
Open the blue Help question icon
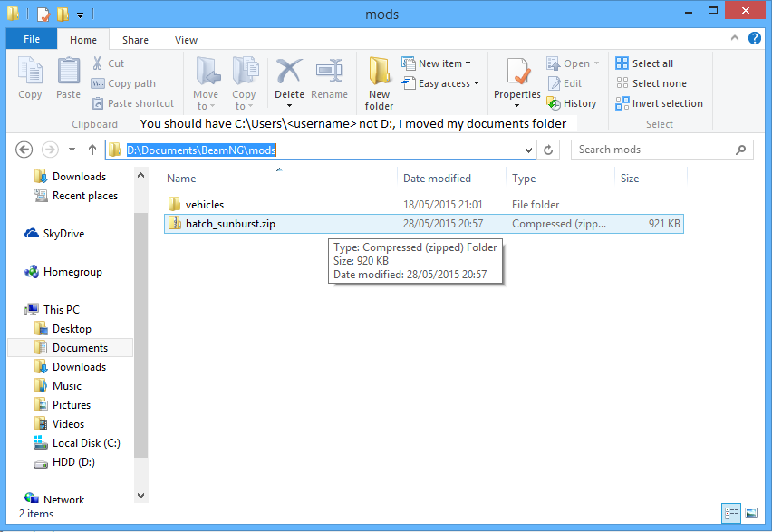pos(754,38)
